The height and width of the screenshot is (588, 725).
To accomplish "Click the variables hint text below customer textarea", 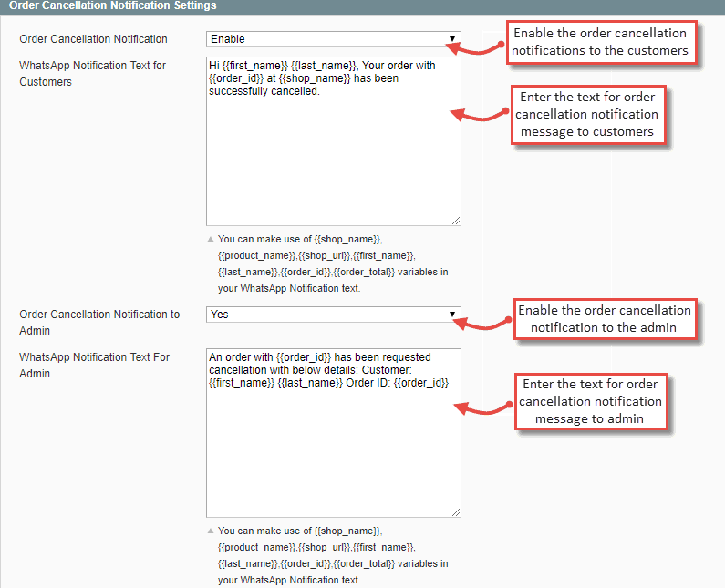I will (333, 264).
